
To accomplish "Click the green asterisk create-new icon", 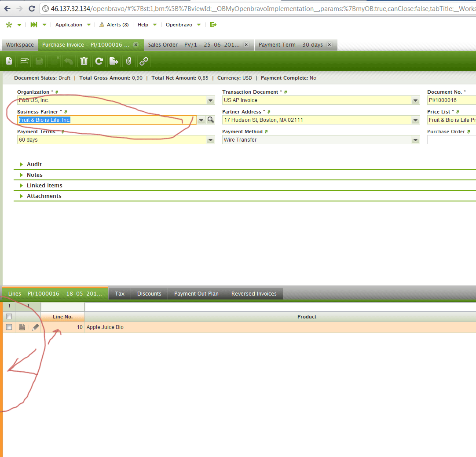I will pyautogui.click(x=9, y=25).
